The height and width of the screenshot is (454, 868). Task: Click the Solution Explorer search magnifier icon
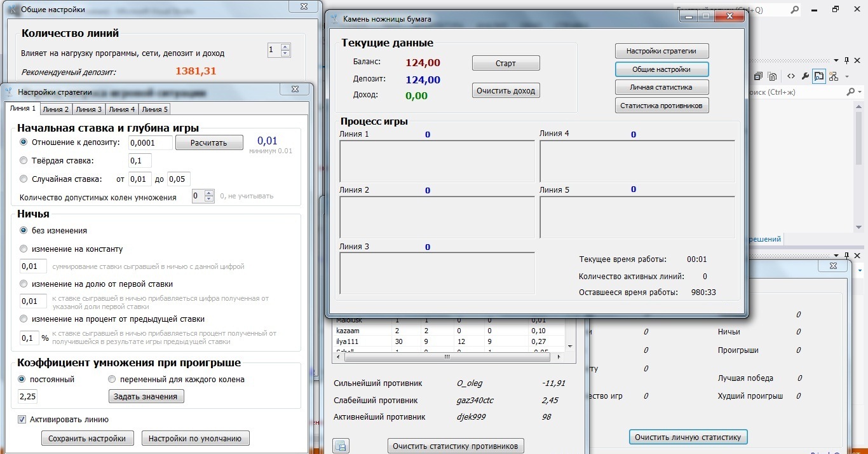[851, 92]
